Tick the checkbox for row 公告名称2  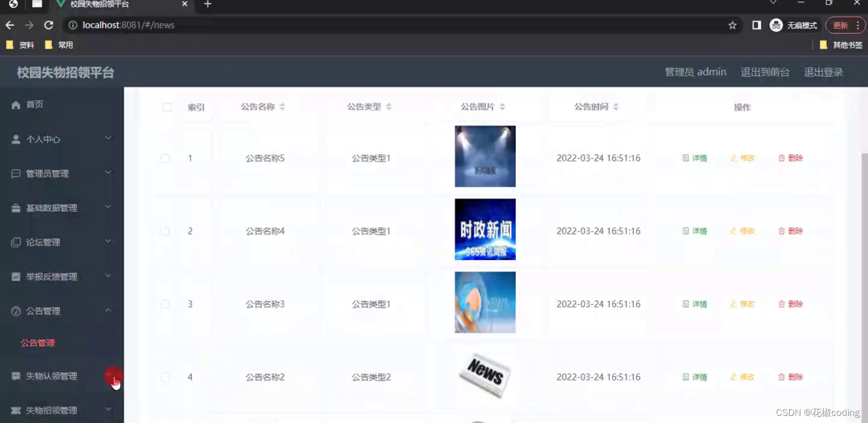tap(165, 377)
